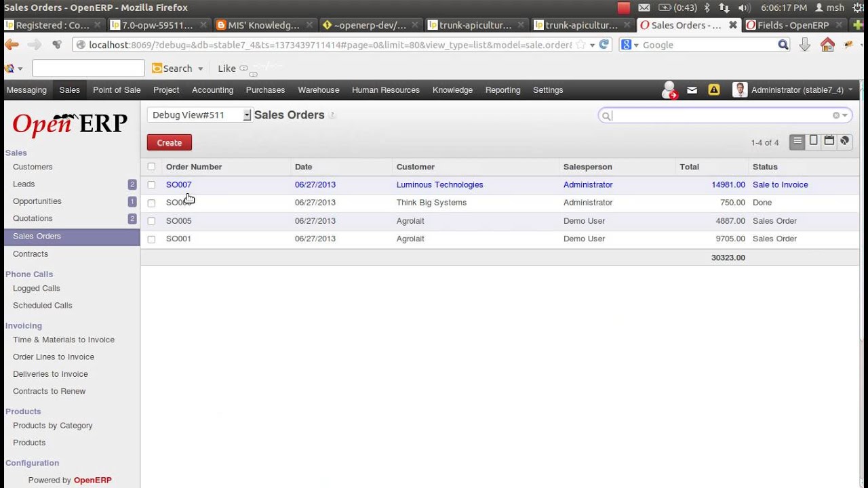This screenshot has height=488, width=868.
Task: Click the browser address bar URL
Action: 330,45
